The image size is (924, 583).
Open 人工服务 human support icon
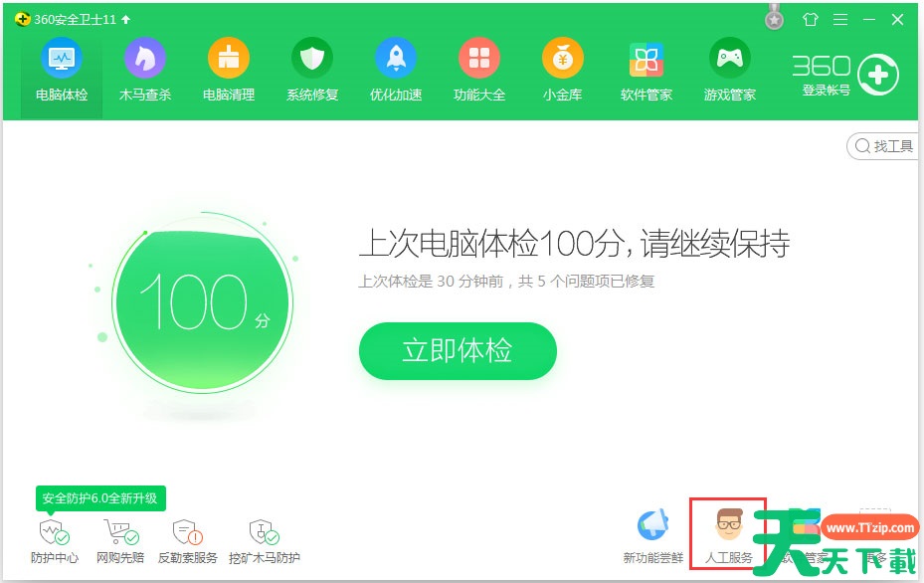(729, 524)
